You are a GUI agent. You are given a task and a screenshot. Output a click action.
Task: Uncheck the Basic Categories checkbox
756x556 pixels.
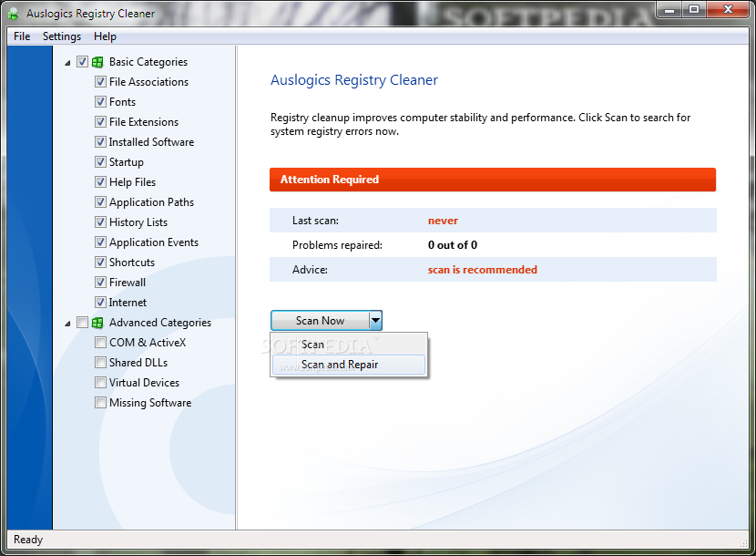[x=83, y=62]
